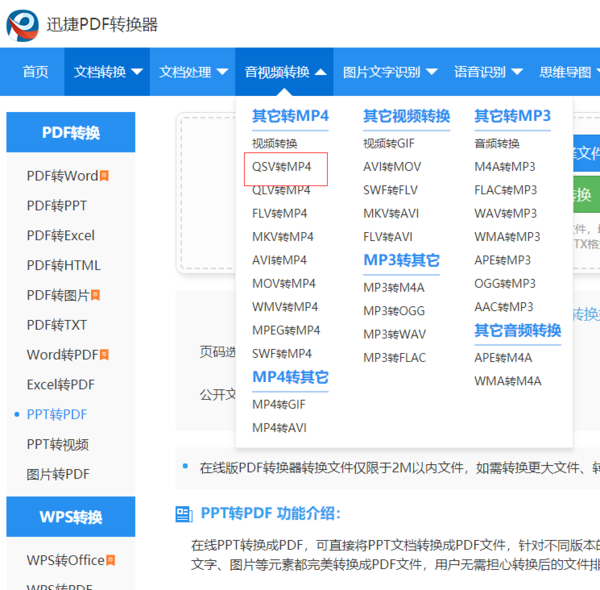Image resolution: width=600 pixels, height=590 pixels.
Task: Expand the 语音识别 dropdown menu
Action: pyautogui.click(x=488, y=72)
